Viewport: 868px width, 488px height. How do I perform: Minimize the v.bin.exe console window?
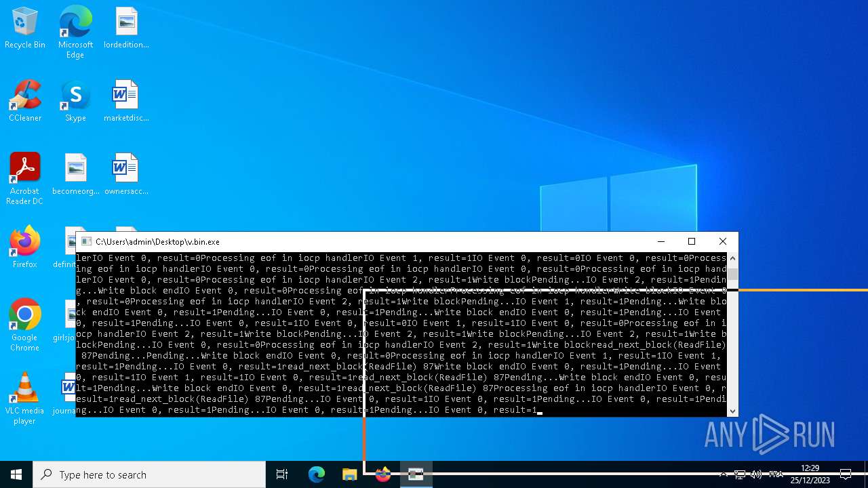(661, 241)
